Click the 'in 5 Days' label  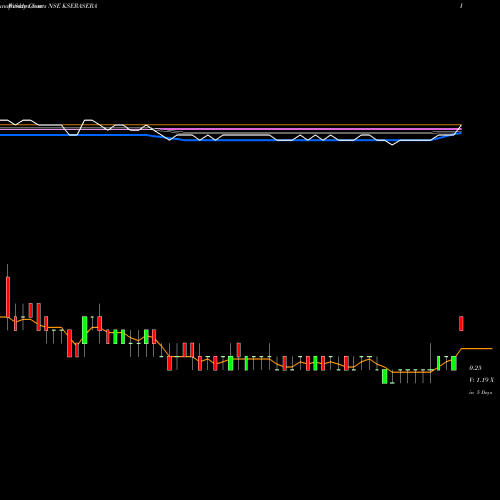pyautogui.click(x=481, y=393)
